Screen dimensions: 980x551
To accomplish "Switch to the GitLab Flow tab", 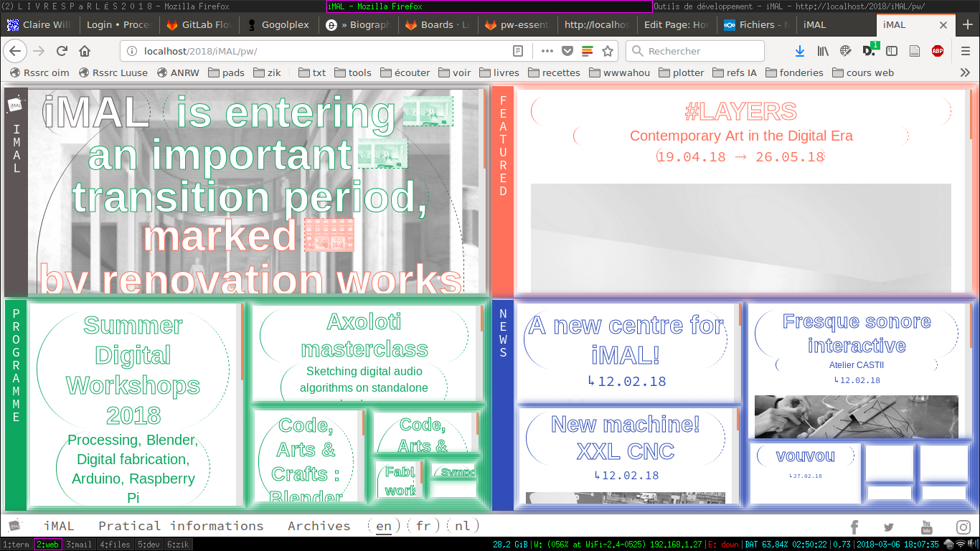I will pos(199,24).
